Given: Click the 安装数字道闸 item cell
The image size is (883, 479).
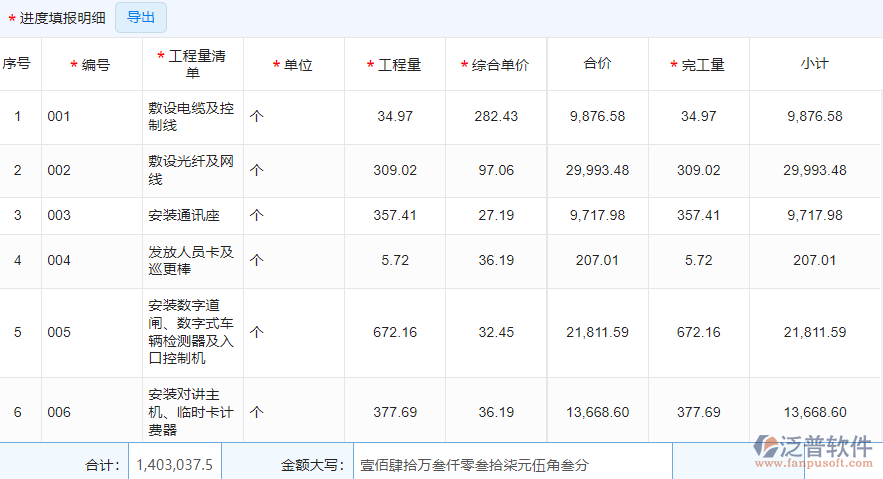Looking at the screenshot, I should tap(191, 332).
